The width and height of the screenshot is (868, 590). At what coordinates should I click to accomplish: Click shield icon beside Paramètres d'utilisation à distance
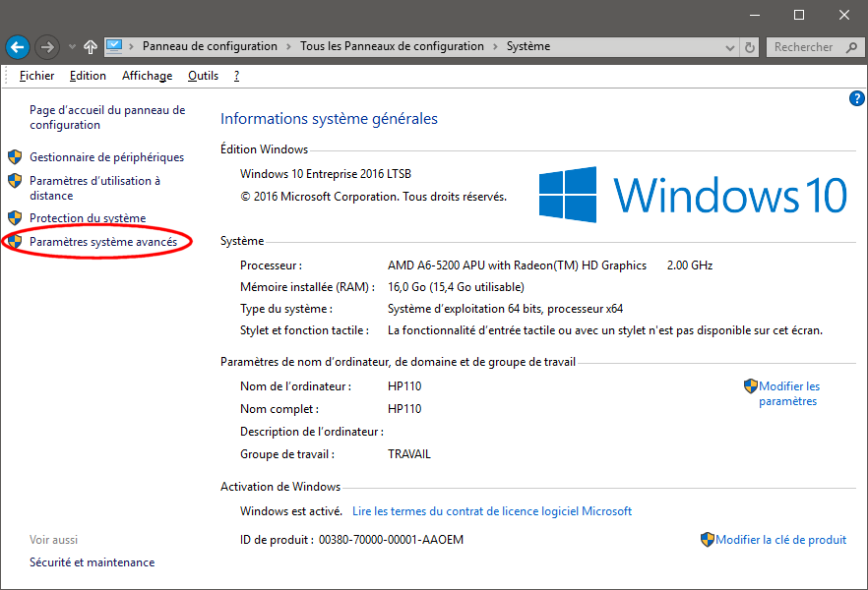pyautogui.click(x=15, y=181)
